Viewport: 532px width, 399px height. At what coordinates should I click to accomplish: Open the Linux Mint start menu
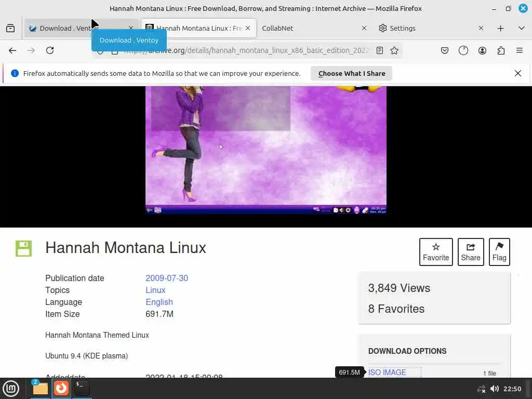click(x=11, y=389)
